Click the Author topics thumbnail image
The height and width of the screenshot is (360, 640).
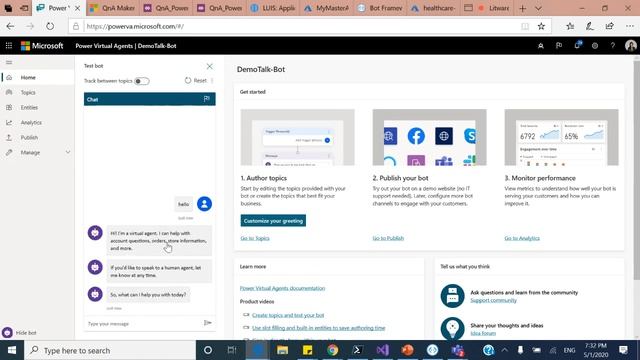pos(298,137)
